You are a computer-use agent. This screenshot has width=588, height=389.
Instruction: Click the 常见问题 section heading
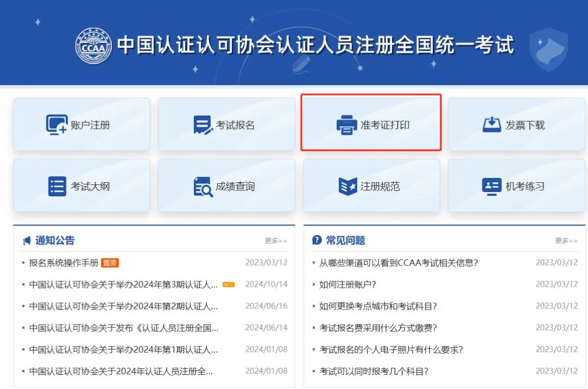(345, 240)
